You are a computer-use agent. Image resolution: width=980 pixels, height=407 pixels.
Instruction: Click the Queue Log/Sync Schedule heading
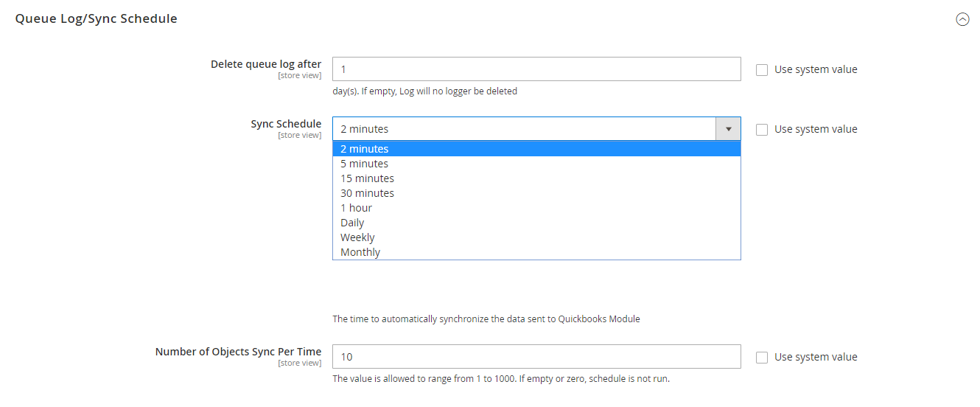pos(97,19)
